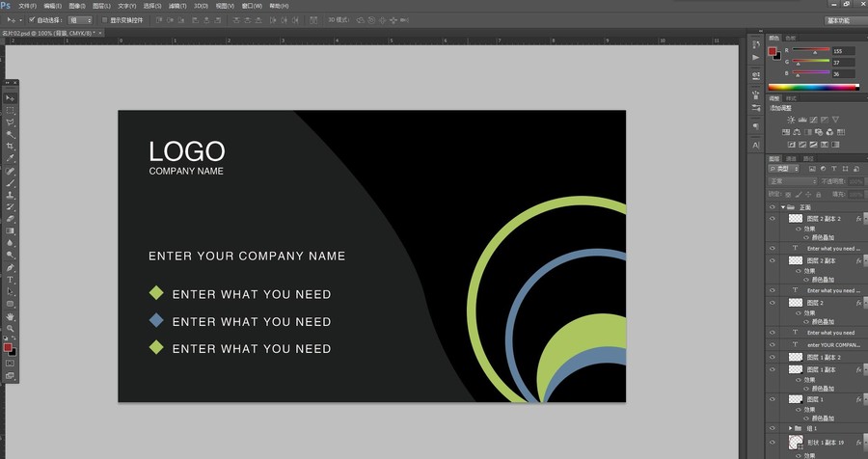
Task: Open the auto-select 组 dropdown
Action: point(80,20)
